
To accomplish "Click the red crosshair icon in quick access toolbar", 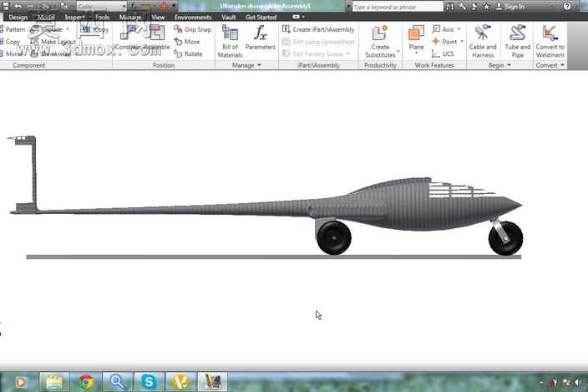I will [x=164, y=7].
